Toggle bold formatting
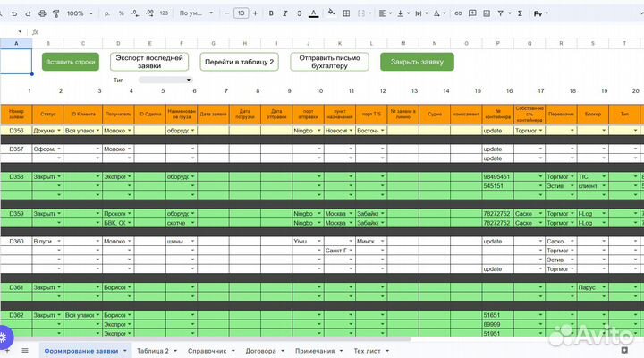 [271, 13]
